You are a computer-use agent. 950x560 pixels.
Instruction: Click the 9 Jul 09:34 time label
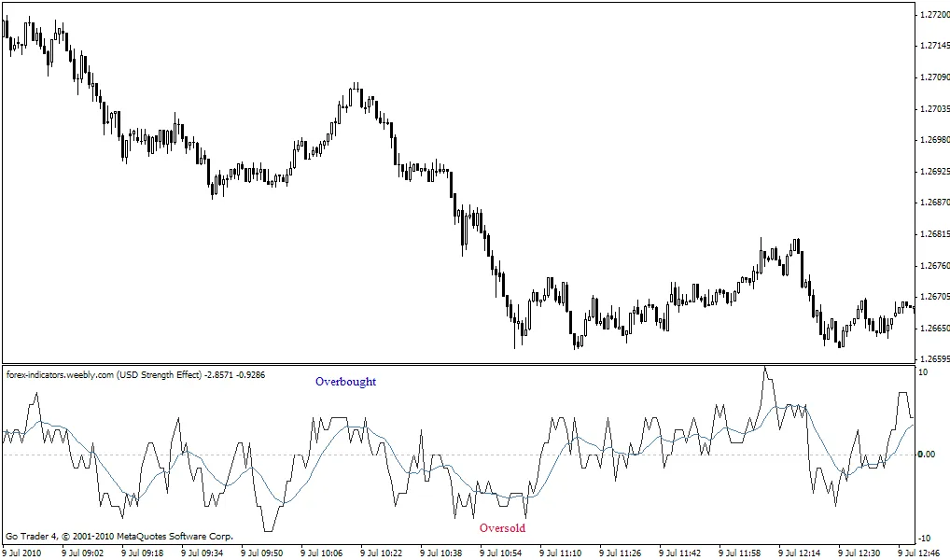203,553
